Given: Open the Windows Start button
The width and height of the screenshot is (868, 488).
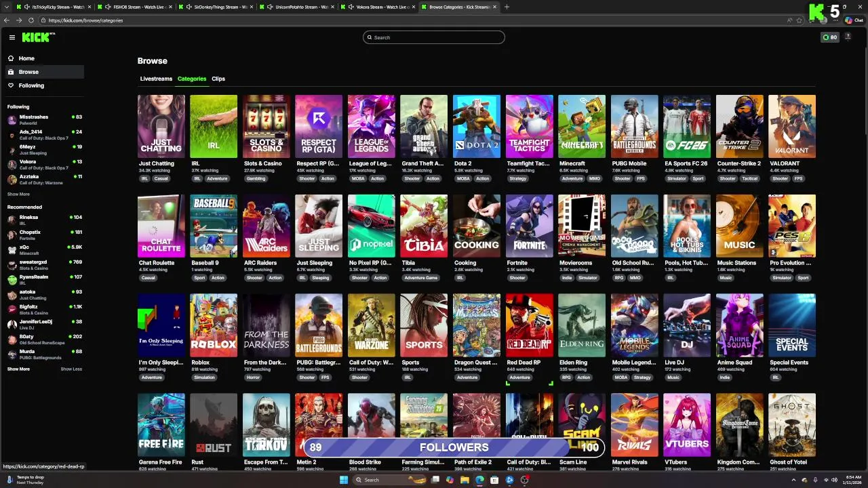Looking at the screenshot, I should pos(344,480).
